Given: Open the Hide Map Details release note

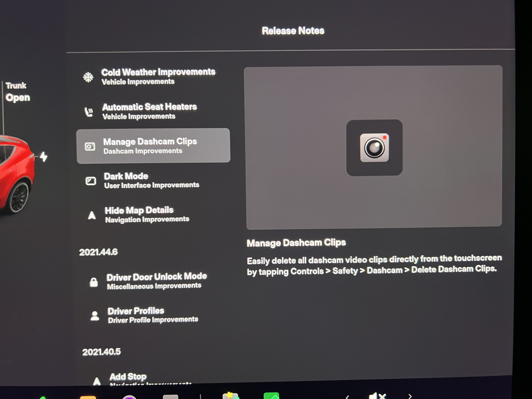Looking at the screenshot, I should pyautogui.click(x=139, y=215).
